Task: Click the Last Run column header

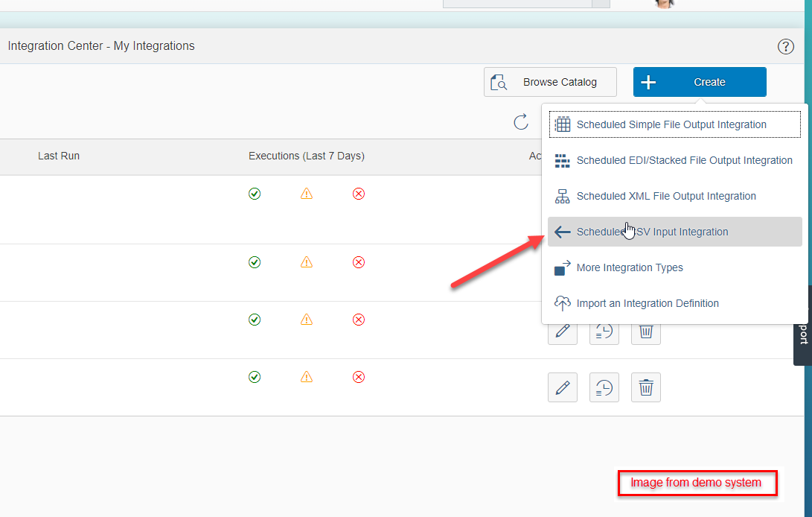Action: tap(59, 156)
